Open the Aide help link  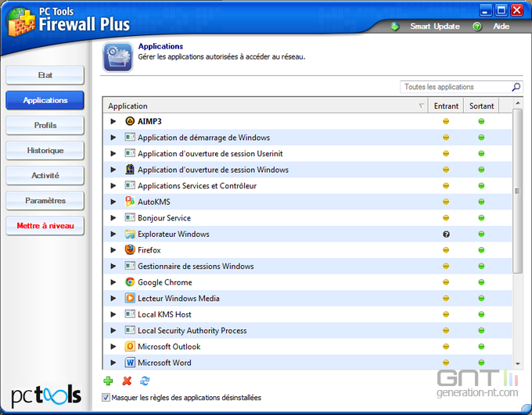tap(501, 26)
